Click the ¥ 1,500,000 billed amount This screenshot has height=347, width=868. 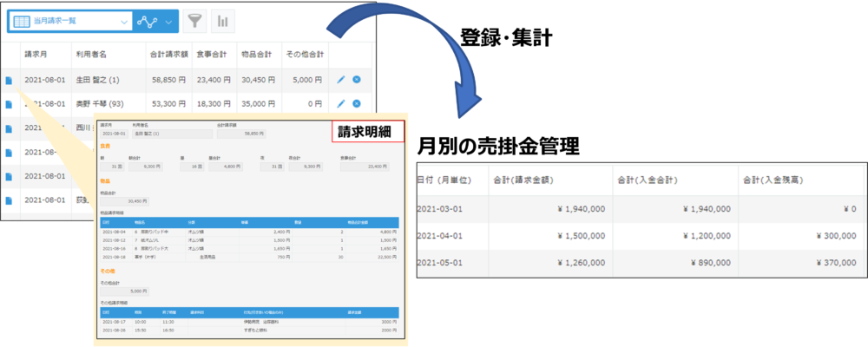[582, 236]
